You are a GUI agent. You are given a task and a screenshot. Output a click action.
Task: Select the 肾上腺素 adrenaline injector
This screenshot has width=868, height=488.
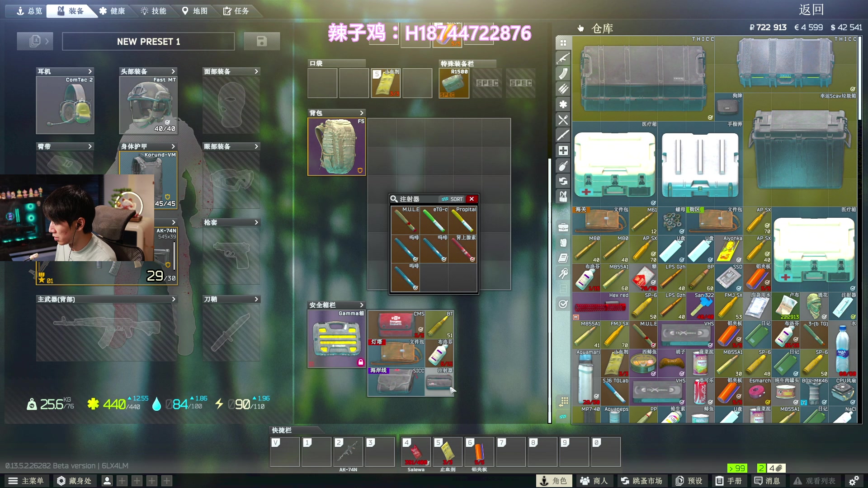pos(463,249)
